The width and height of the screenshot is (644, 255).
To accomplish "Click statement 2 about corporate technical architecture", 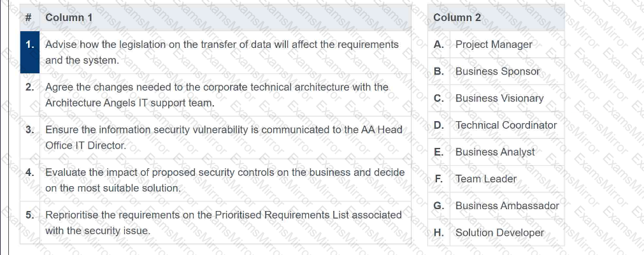I will point(217,94).
